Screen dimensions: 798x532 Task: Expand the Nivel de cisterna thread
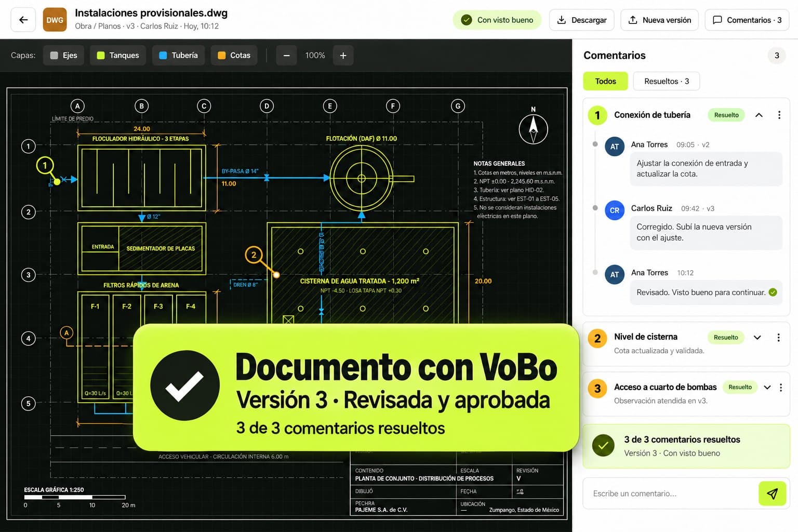[x=757, y=337]
